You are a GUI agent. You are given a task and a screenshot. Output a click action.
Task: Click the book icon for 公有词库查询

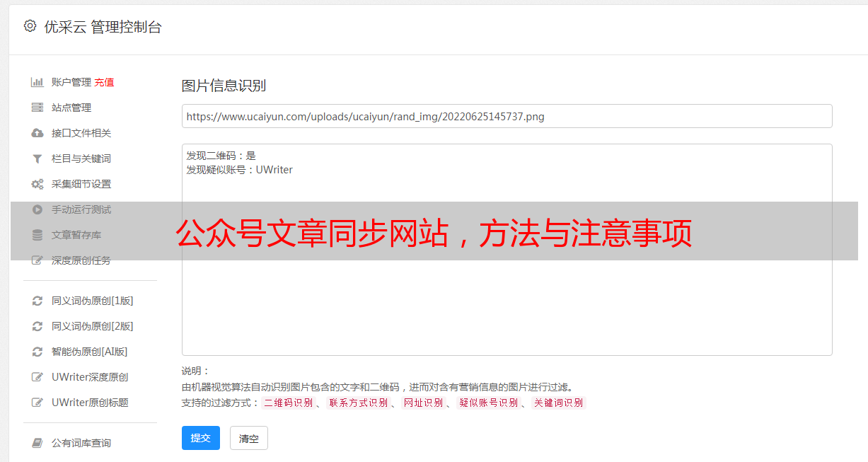click(x=37, y=443)
